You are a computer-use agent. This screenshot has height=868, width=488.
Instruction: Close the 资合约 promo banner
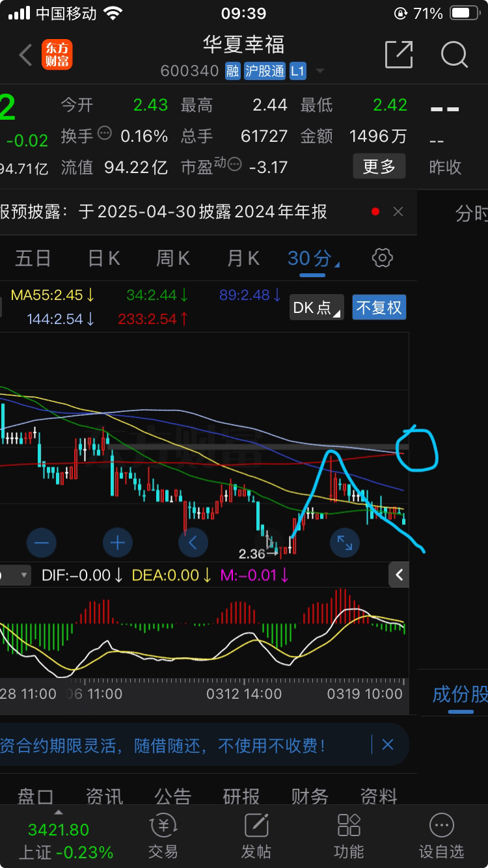tap(388, 745)
